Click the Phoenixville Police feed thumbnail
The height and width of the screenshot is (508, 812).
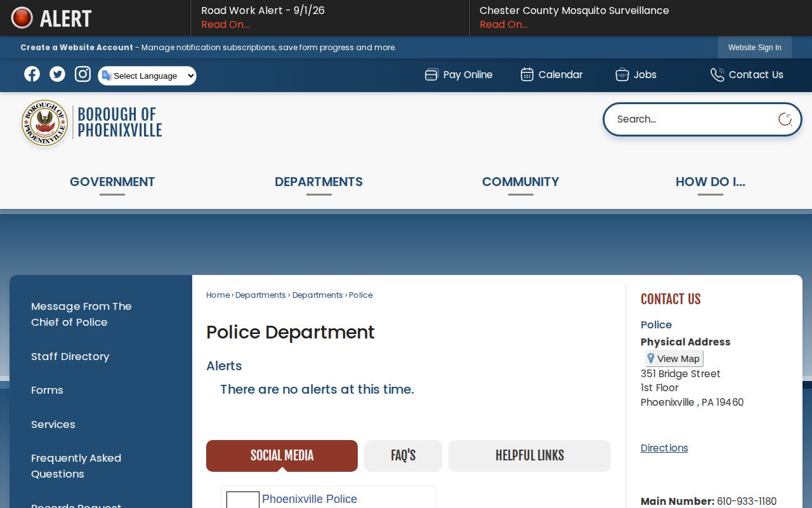pyautogui.click(x=243, y=500)
